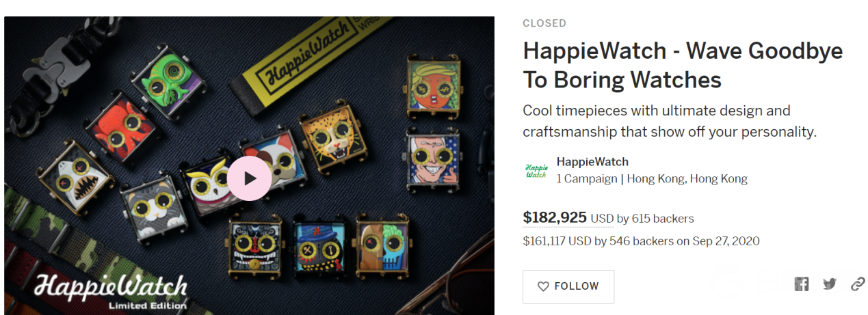The height and width of the screenshot is (315, 868).
Task: Click the Hong Kong location text
Action: [687, 179]
